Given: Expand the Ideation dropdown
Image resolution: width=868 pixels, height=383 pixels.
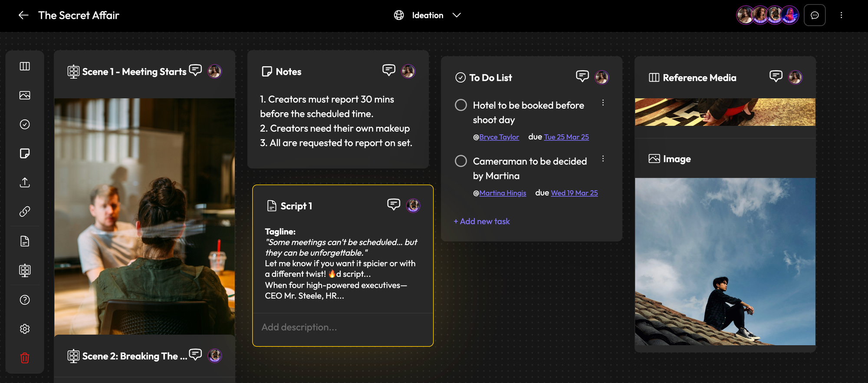Looking at the screenshot, I should tap(456, 15).
